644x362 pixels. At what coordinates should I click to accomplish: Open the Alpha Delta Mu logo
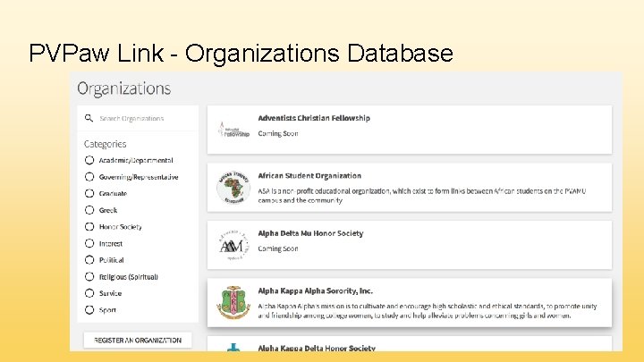[233, 245]
